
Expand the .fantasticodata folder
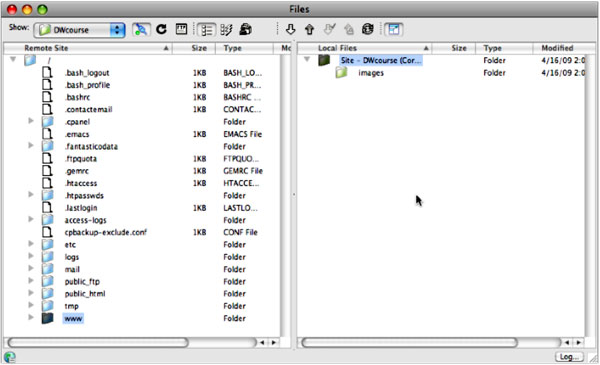(31, 146)
